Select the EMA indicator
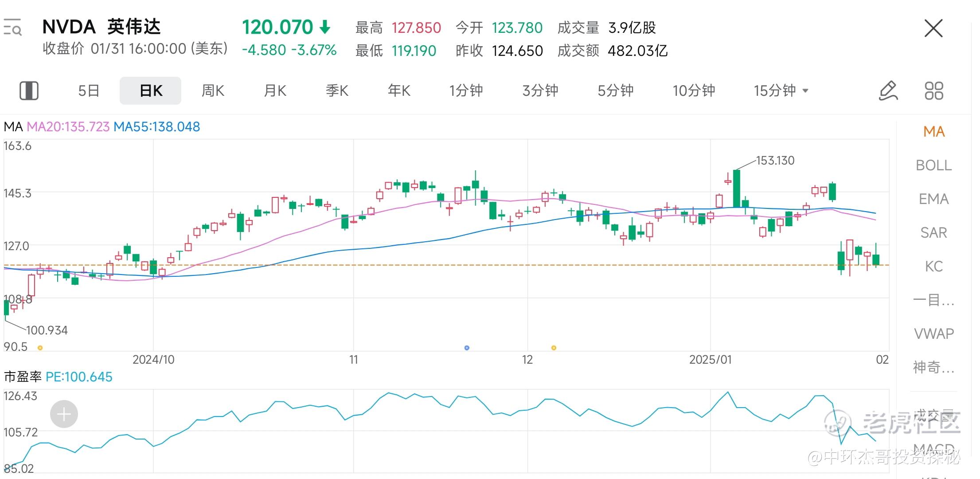 tap(934, 199)
